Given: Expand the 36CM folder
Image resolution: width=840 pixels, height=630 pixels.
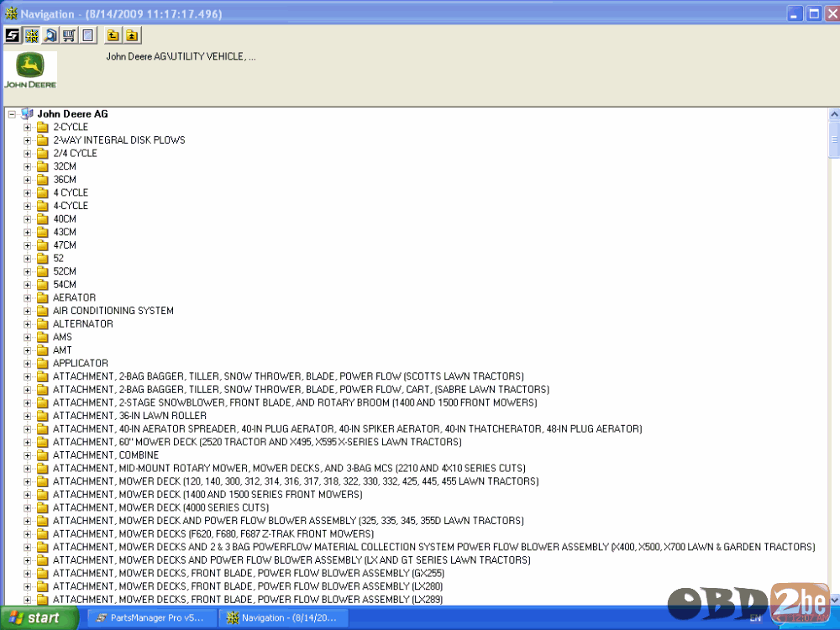Looking at the screenshot, I should tap(28, 180).
